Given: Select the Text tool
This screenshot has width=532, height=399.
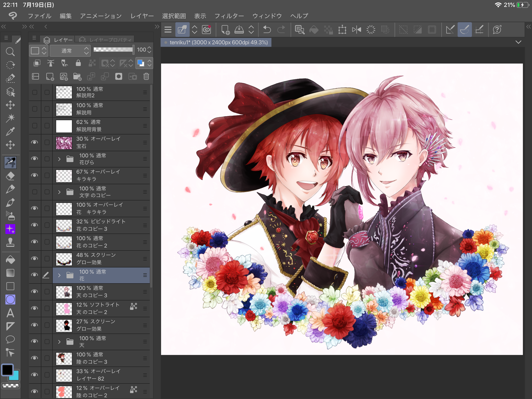Looking at the screenshot, I should click(10, 313).
